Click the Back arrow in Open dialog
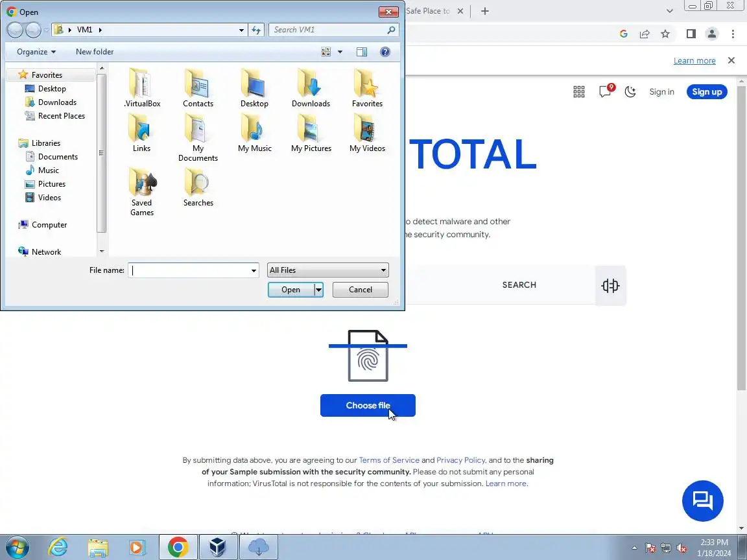The width and height of the screenshot is (747, 560). point(16,30)
